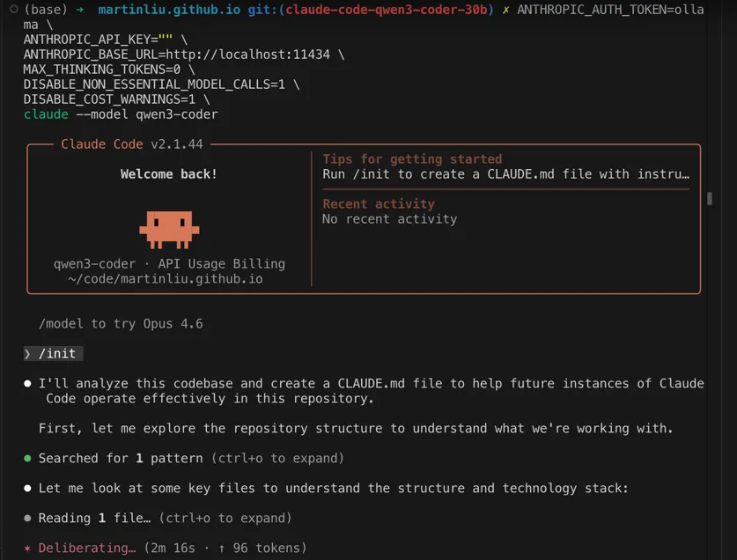The height and width of the screenshot is (560, 737).
Task: Click the yellow ✗ git dirty marker
Action: click(x=505, y=10)
